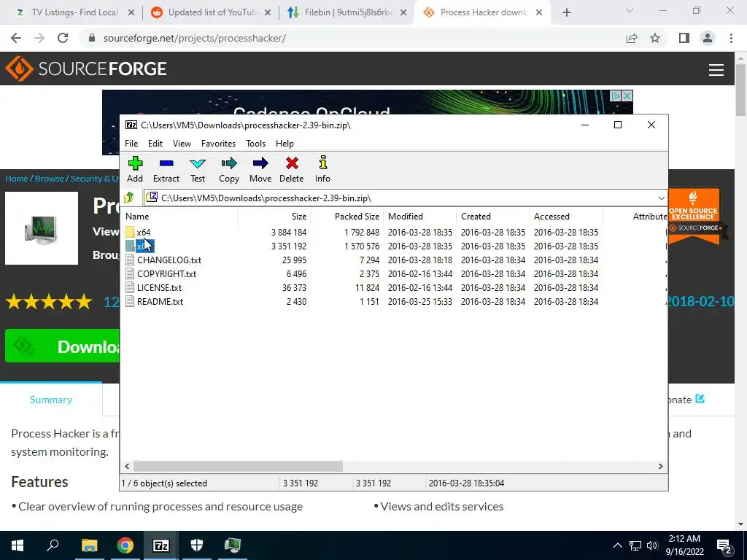This screenshot has height=560, width=747.
Task: Click the Add toolbar icon in 7-Zip
Action: click(x=135, y=164)
